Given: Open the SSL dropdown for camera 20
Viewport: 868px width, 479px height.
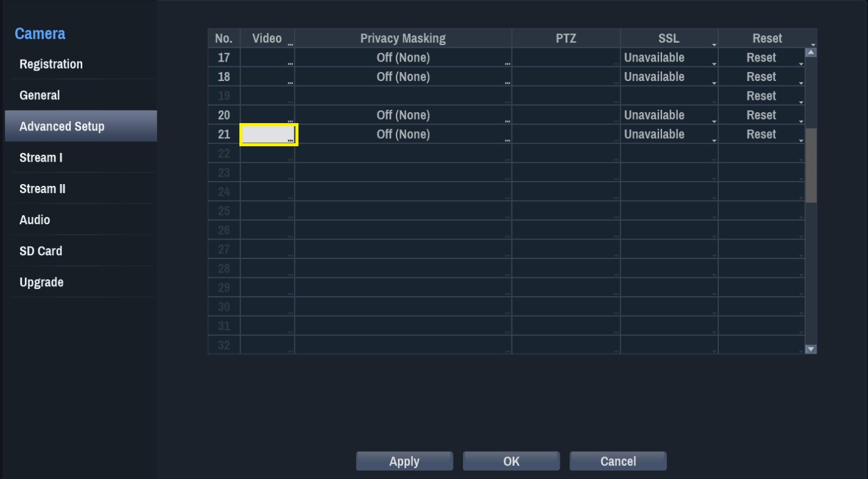Looking at the screenshot, I should coord(669,115).
